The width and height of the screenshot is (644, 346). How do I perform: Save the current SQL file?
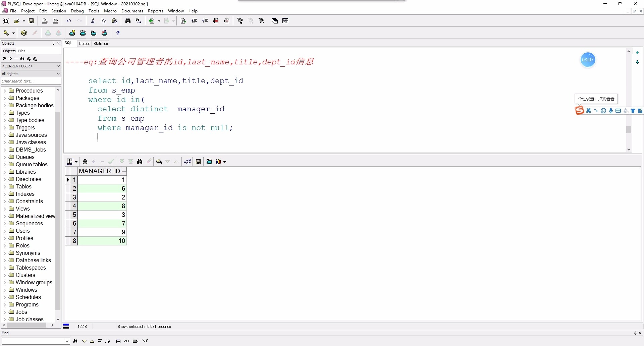click(x=31, y=21)
